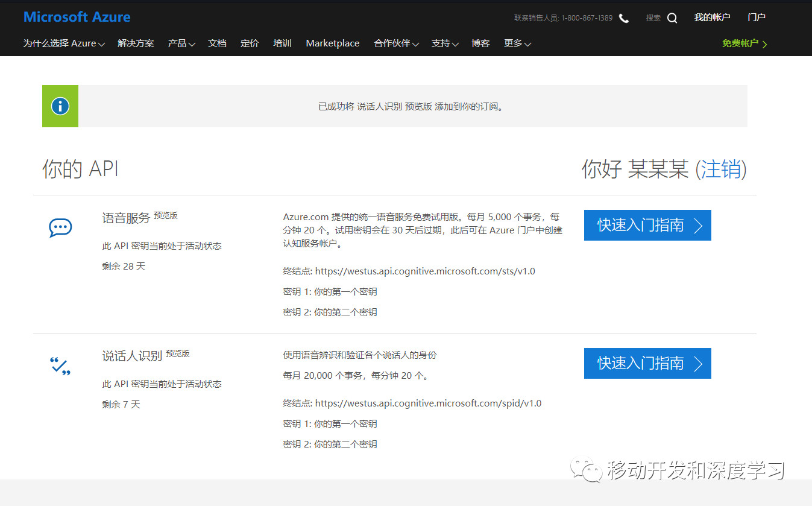Click the sts/v1.0 endpoint URL text
The image size is (812, 506).
425,271
